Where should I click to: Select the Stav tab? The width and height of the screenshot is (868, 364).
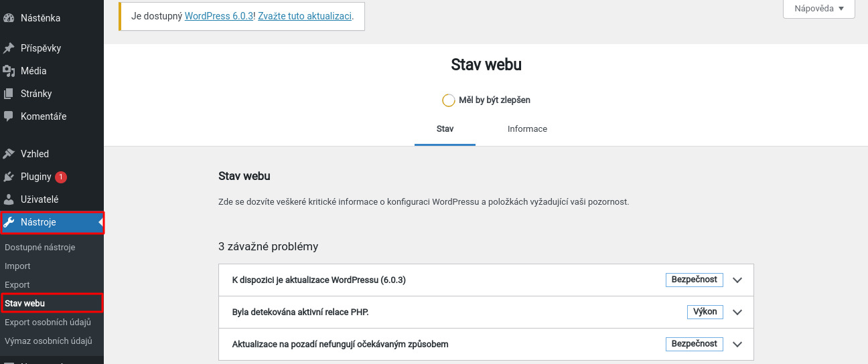pyautogui.click(x=445, y=129)
